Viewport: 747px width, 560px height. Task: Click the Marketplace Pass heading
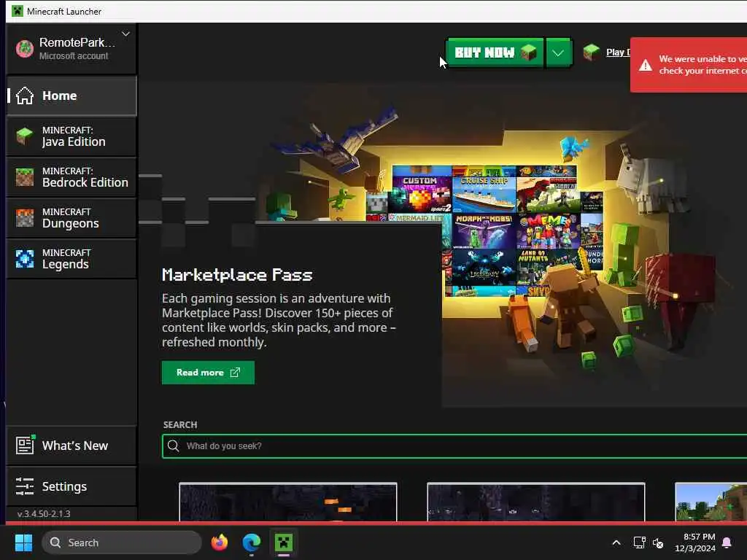pos(237,275)
